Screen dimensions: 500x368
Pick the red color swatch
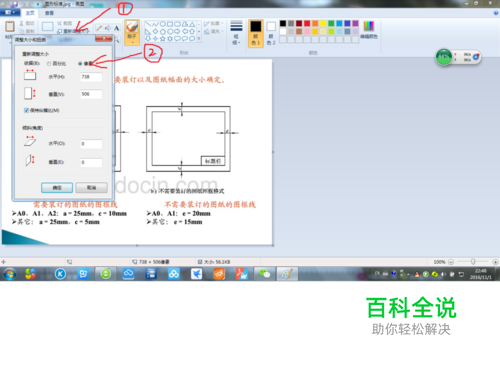[x=307, y=23]
